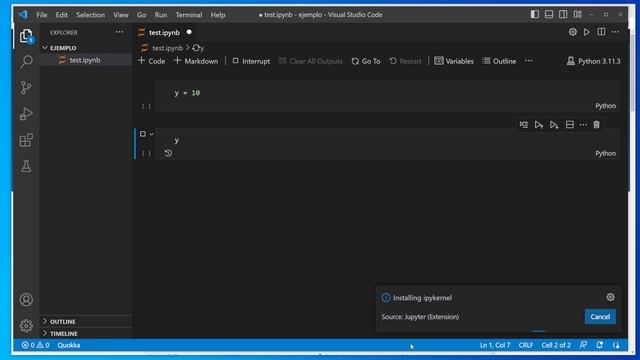The image size is (640, 360).
Task: Open the Edit menu
Action: [62, 15]
